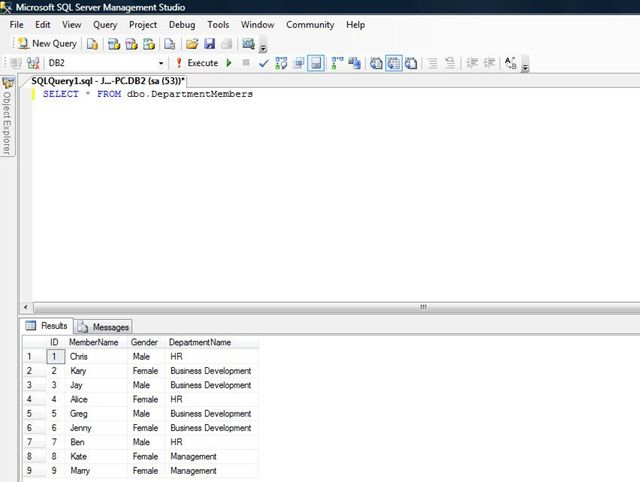640x482 pixels.
Task: Execute the query with the Execute button
Action: pyautogui.click(x=197, y=63)
